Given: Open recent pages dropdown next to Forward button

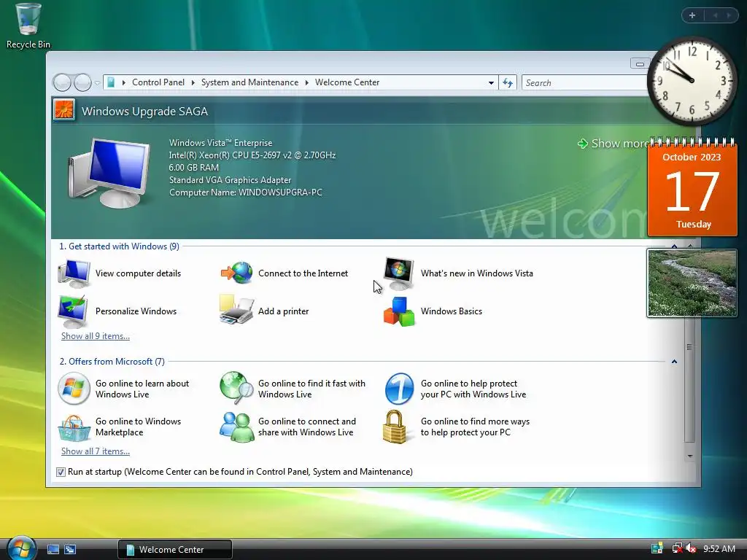Looking at the screenshot, I should coord(97,83).
